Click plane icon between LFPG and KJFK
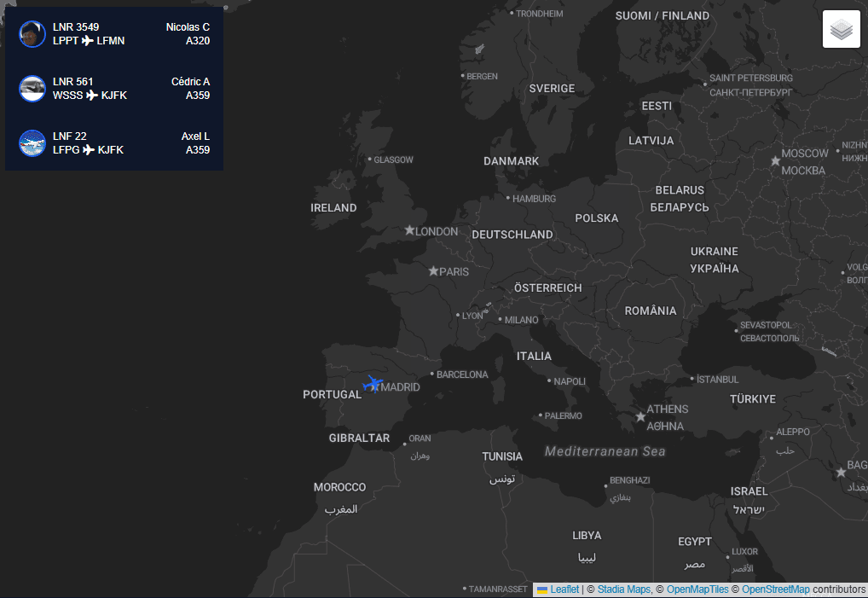The width and height of the screenshot is (868, 598). pyautogui.click(x=89, y=150)
